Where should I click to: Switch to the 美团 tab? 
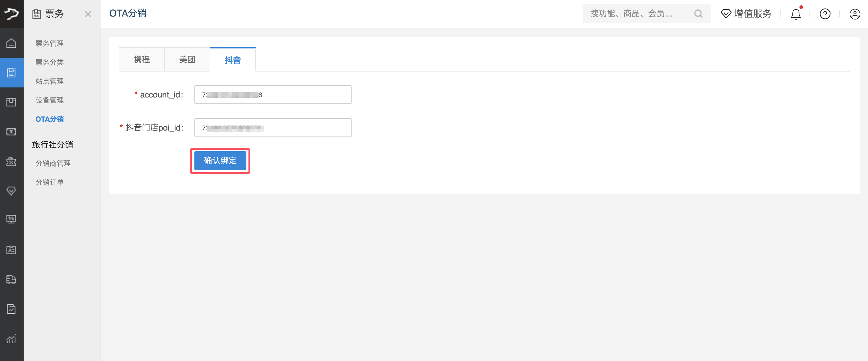(x=187, y=60)
